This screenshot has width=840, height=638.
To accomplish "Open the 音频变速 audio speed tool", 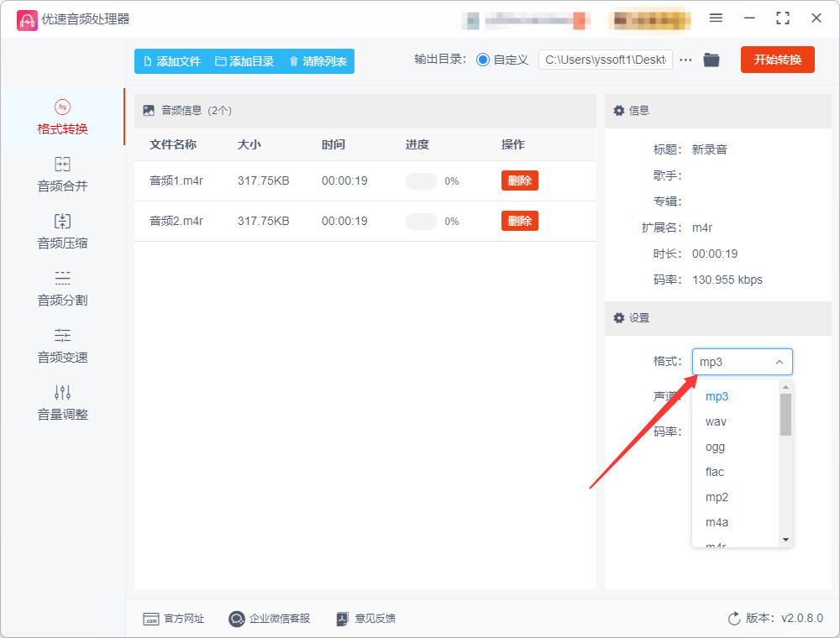I will (x=62, y=346).
